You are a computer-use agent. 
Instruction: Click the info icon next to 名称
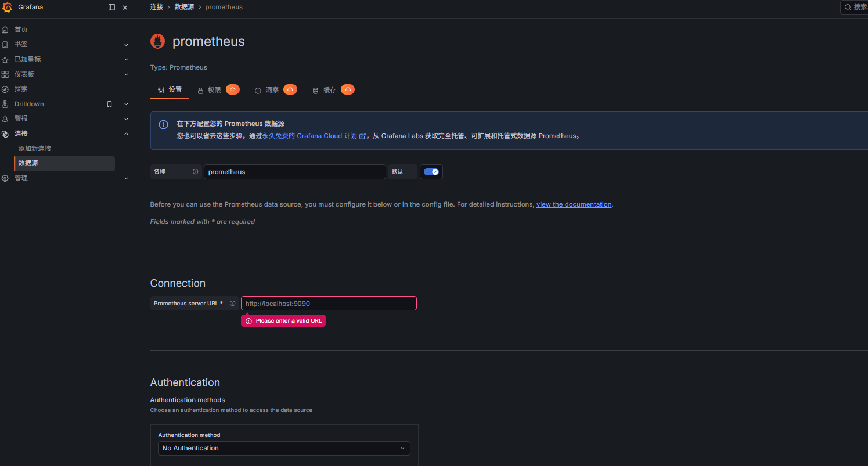point(195,172)
